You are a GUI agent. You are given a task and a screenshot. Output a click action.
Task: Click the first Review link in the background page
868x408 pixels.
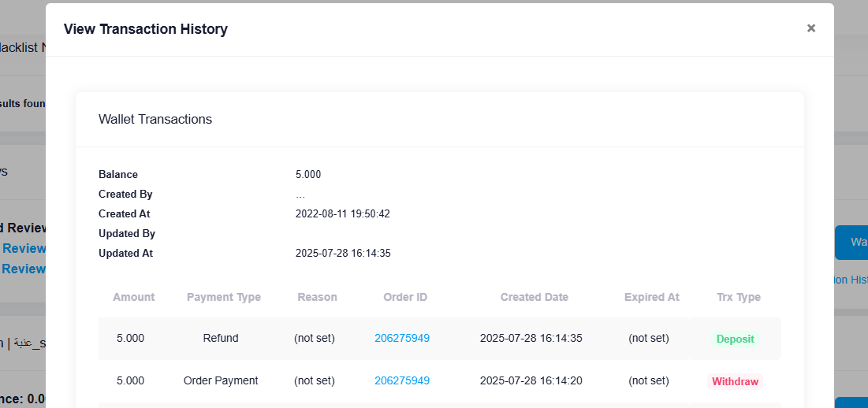coord(23,248)
